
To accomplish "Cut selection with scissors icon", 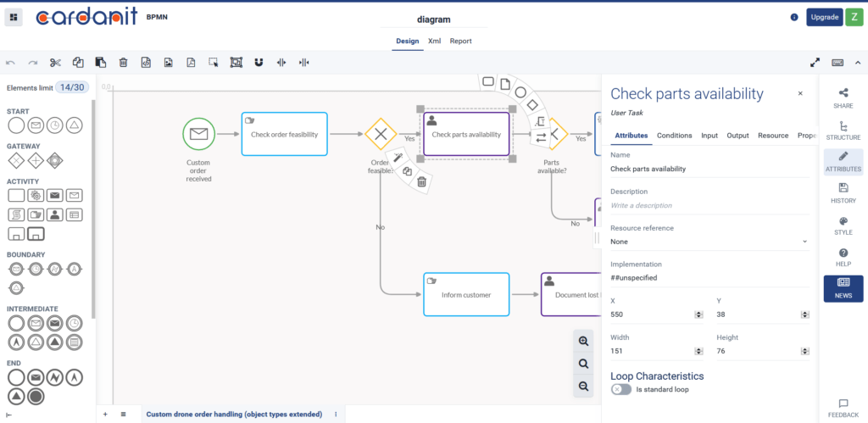I will point(55,63).
